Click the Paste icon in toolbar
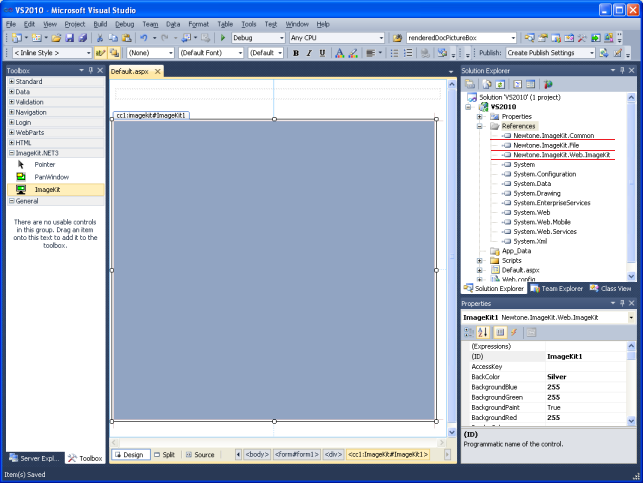 coord(127,38)
